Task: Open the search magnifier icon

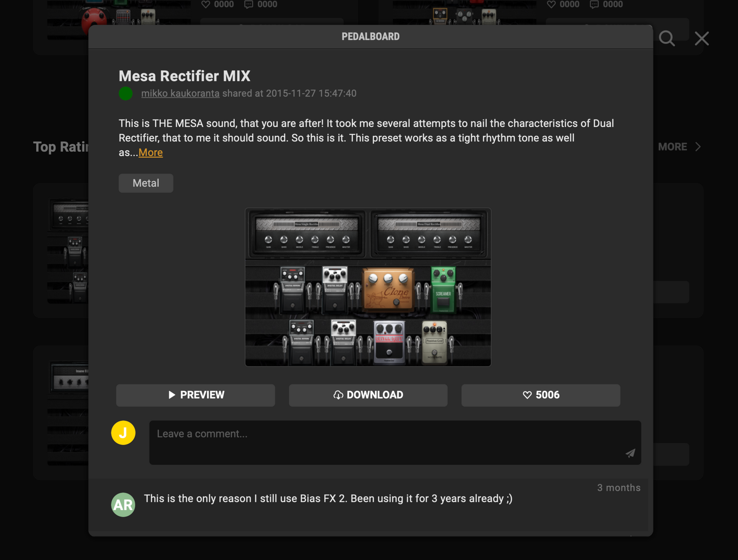Action: 667,38
